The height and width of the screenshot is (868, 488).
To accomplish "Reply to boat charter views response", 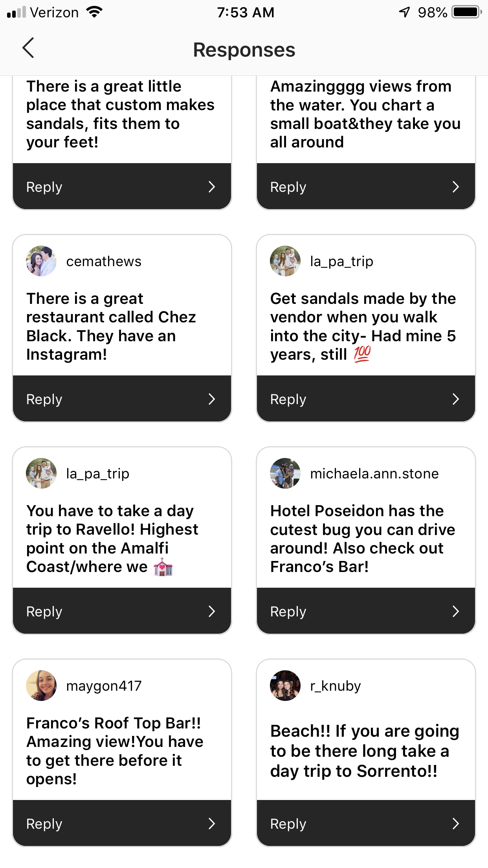I will tap(366, 187).
